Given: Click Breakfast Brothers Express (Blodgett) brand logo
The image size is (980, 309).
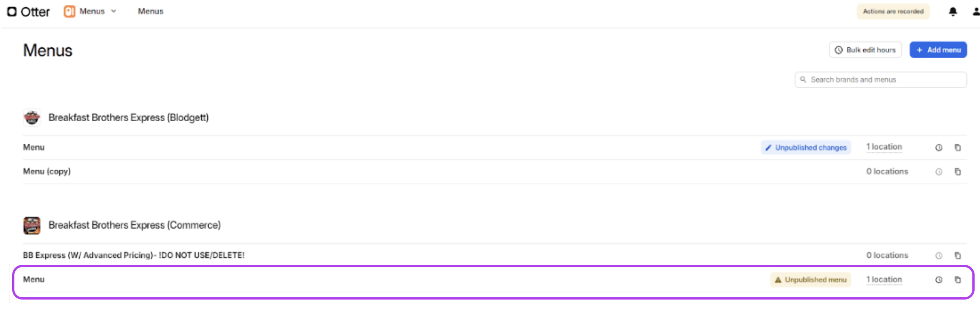Looking at the screenshot, I should (32, 118).
